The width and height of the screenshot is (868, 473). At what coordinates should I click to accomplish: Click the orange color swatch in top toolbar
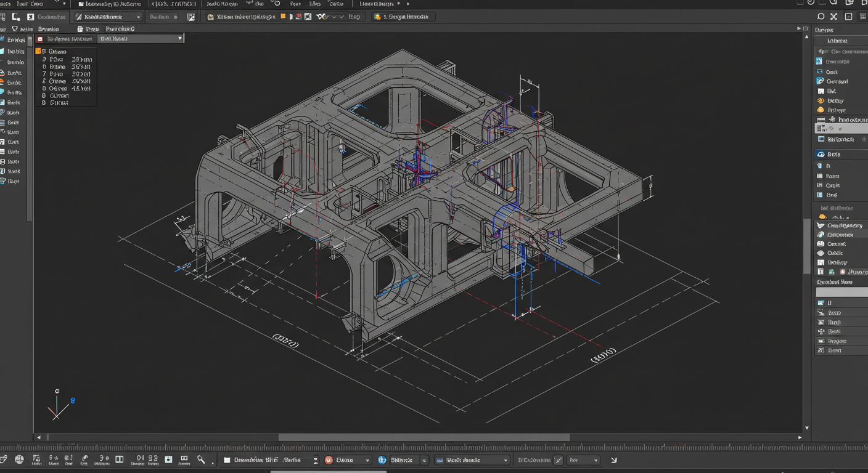(283, 17)
